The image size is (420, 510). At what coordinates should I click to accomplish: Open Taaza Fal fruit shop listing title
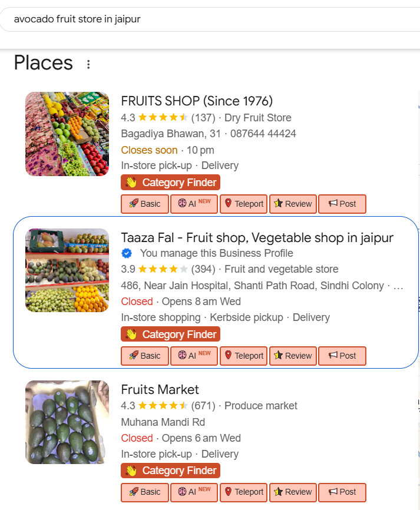(x=257, y=237)
